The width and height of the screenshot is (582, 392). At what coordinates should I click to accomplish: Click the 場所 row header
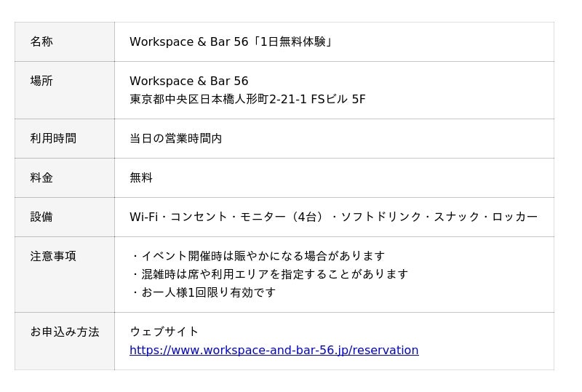click(x=41, y=81)
